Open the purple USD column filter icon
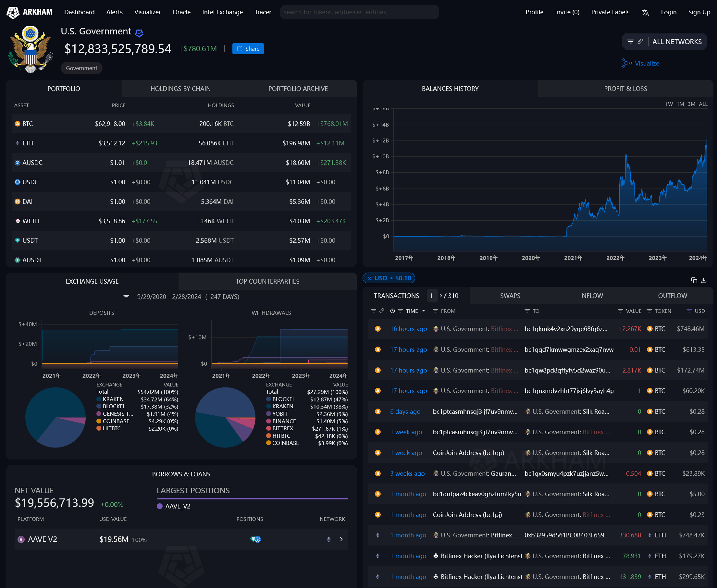This screenshot has height=588, width=717. [x=689, y=311]
